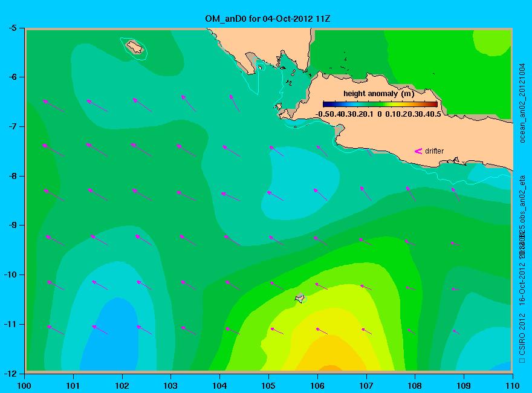Screen dimensions: 532x393
Task: Click the x-axis label '103'
Action: [170, 386]
